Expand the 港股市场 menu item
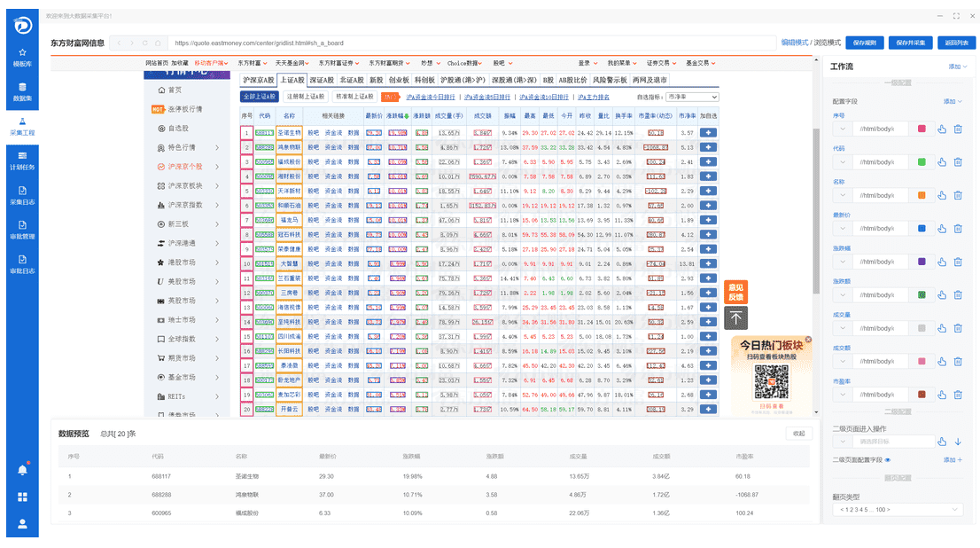 coord(188,262)
